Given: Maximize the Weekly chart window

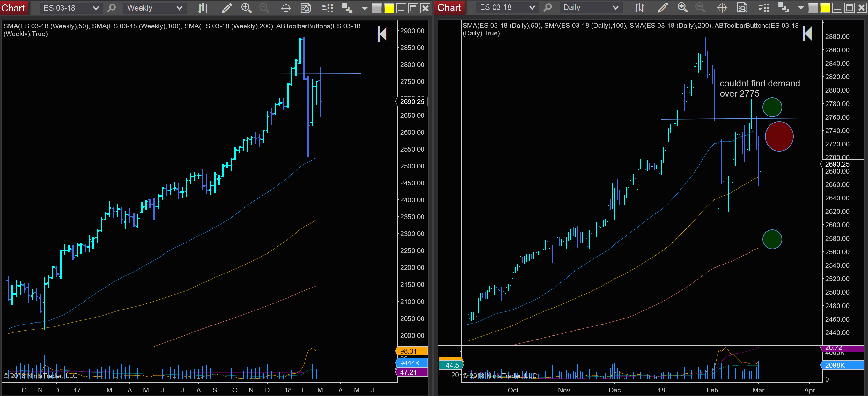Looking at the screenshot, I should pyautogui.click(x=413, y=8).
